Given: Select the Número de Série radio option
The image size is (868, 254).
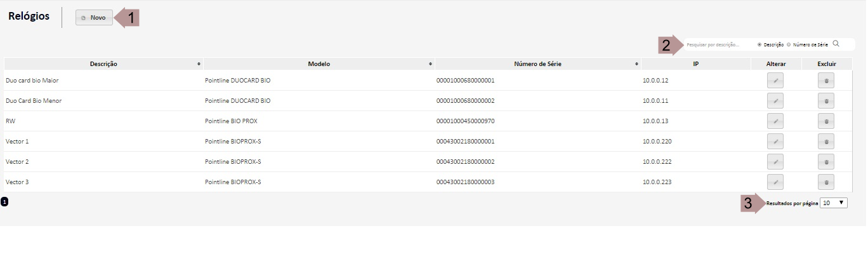Looking at the screenshot, I should click(x=789, y=45).
